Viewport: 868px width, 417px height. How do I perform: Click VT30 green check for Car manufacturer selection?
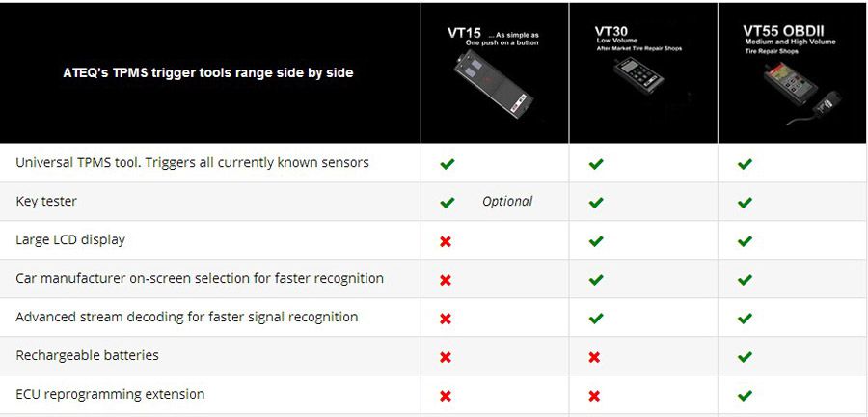pyautogui.click(x=596, y=280)
